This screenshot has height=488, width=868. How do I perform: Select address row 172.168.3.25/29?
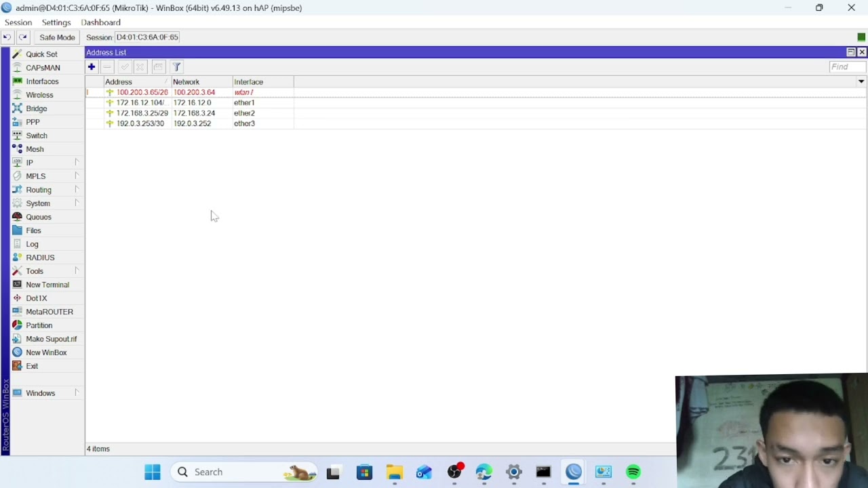click(x=475, y=113)
